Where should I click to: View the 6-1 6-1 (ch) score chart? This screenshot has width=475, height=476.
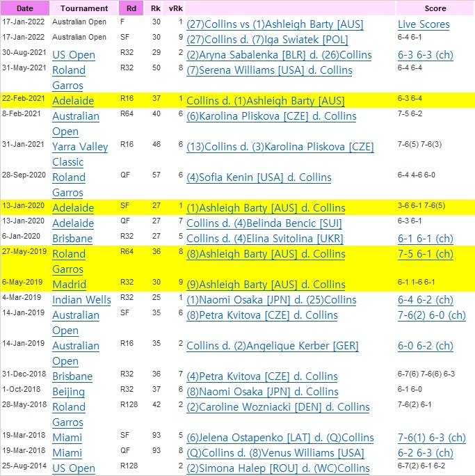coord(426,239)
